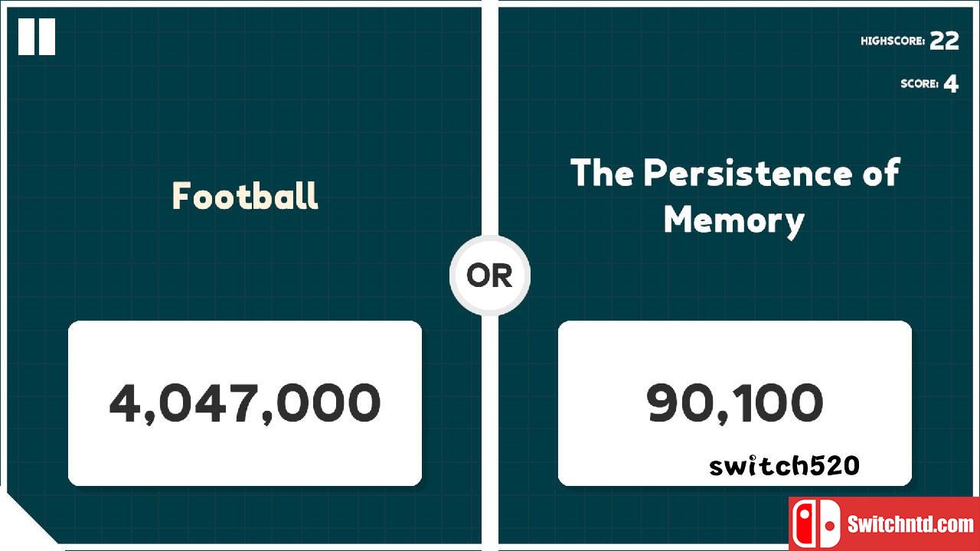Click the white divider line between panels
The width and height of the screenshot is (980, 551).
click(x=490, y=115)
